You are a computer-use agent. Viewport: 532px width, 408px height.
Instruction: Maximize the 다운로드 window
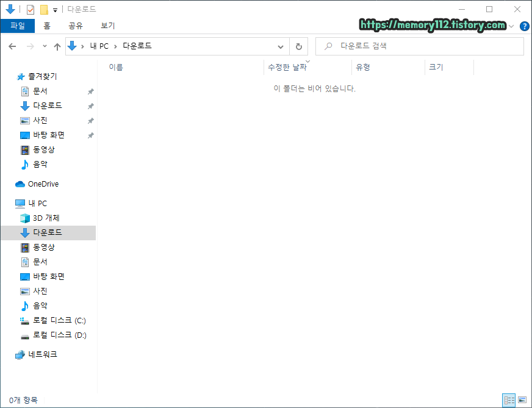click(489, 10)
